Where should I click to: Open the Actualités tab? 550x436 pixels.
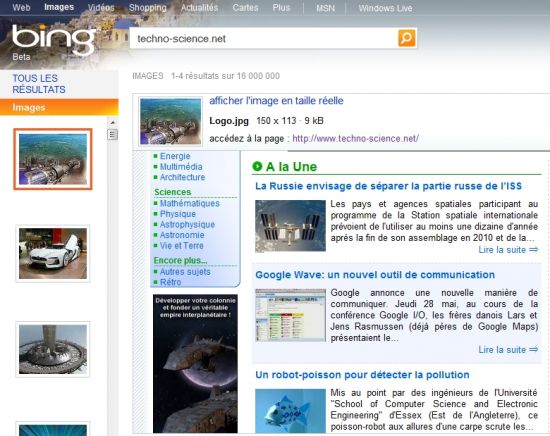click(200, 7)
